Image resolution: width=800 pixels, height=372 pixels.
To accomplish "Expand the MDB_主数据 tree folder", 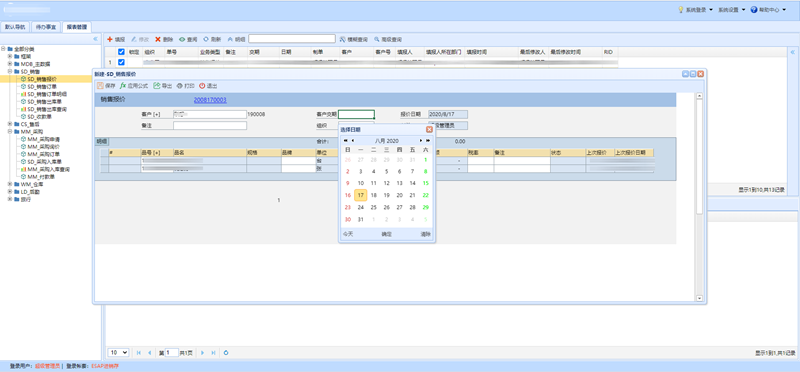I will coord(10,64).
